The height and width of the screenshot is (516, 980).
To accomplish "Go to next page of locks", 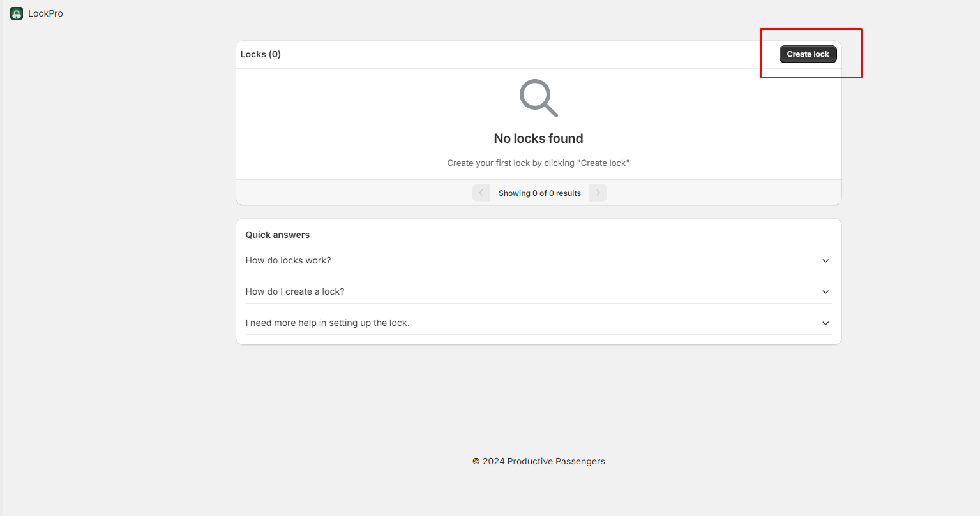I will pyautogui.click(x=598, y=193).
